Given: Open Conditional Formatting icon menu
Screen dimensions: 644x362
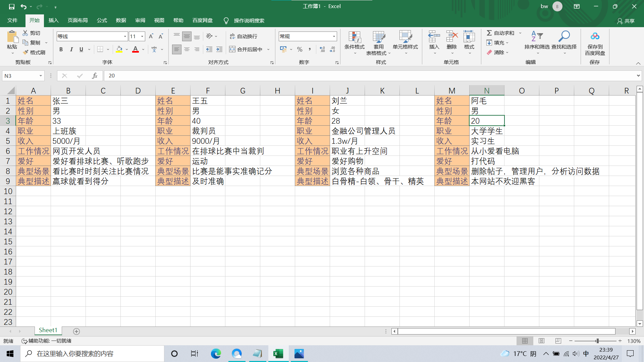Looking at the screenshot, I should (354, 38).
